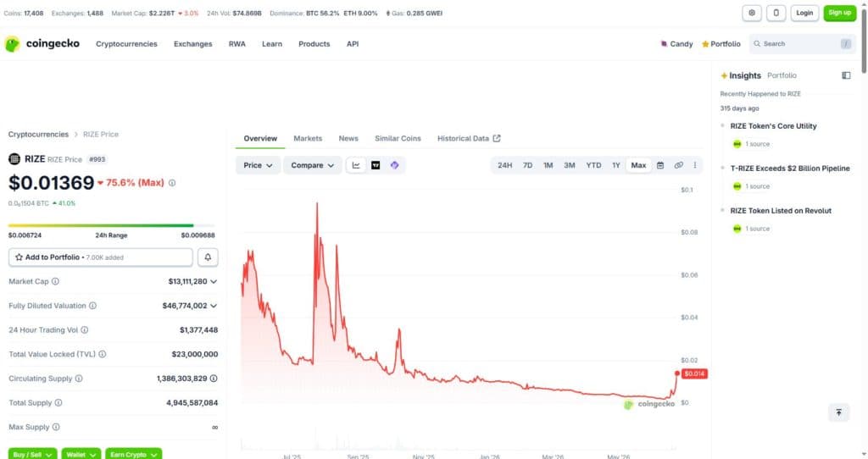Click the CoinGecko logo
Screen dimensions: 868x459
point(42,44)
